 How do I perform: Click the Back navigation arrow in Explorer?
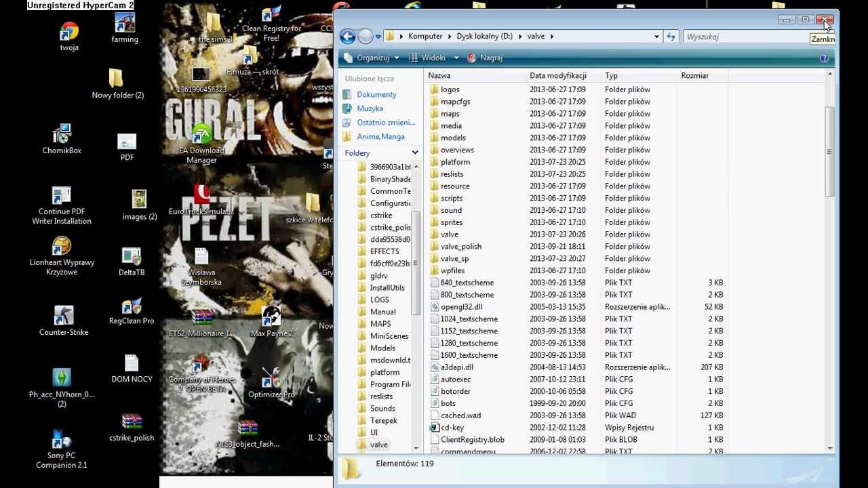coord(348,37)
